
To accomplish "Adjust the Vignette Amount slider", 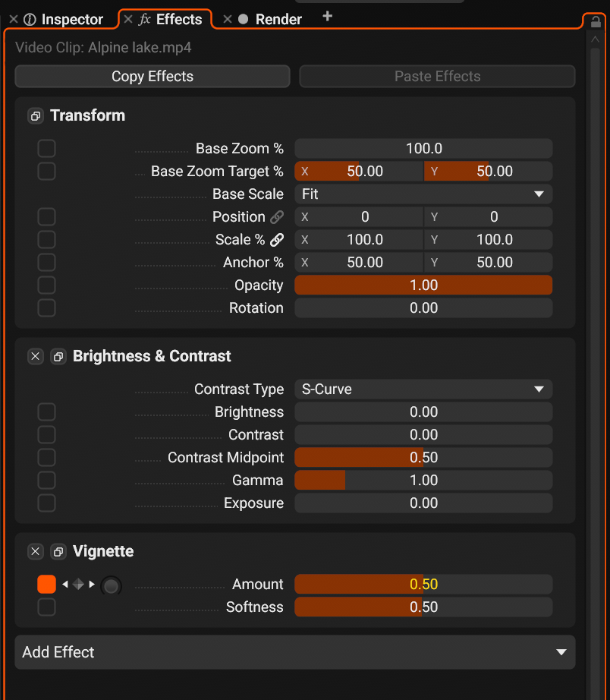I will tap(423, 584).
